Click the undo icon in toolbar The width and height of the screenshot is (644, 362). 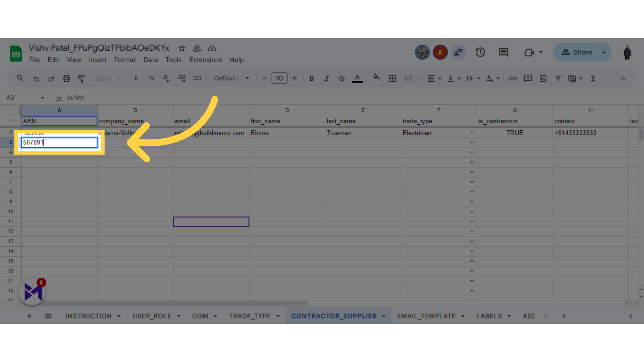36,79
